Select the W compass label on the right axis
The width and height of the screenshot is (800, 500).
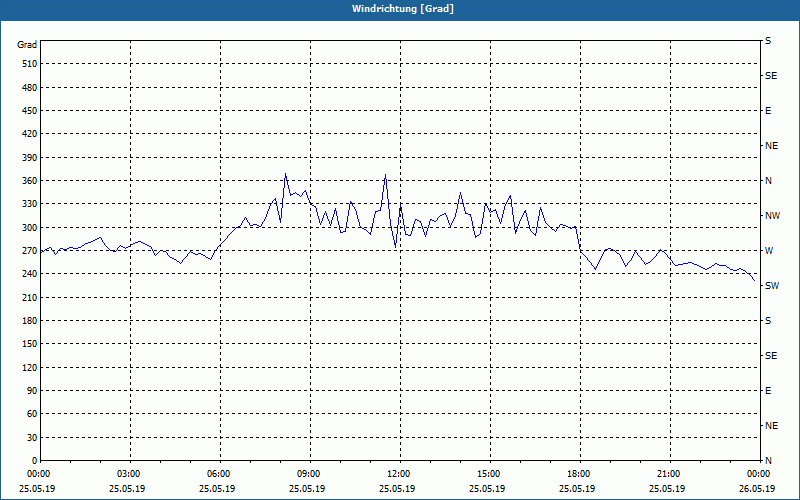pos(769,251)
